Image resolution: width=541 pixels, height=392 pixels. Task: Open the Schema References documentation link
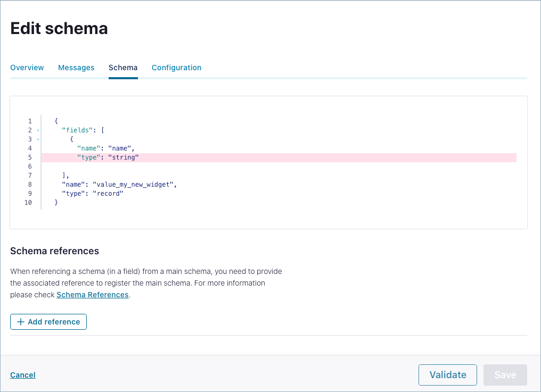[92, 295]
